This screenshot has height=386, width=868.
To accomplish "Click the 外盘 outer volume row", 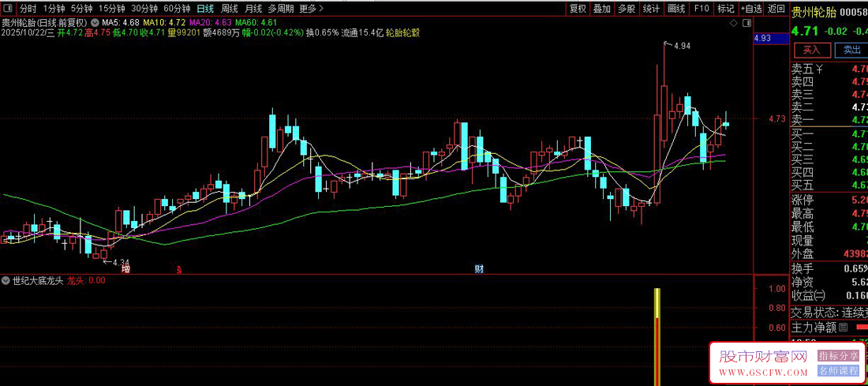I will [x=829, y=253].
